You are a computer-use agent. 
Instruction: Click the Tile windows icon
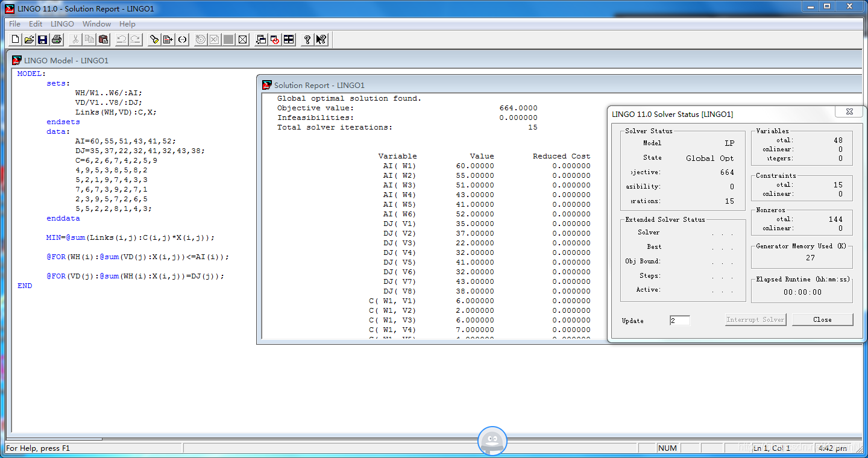click(289, 39)
